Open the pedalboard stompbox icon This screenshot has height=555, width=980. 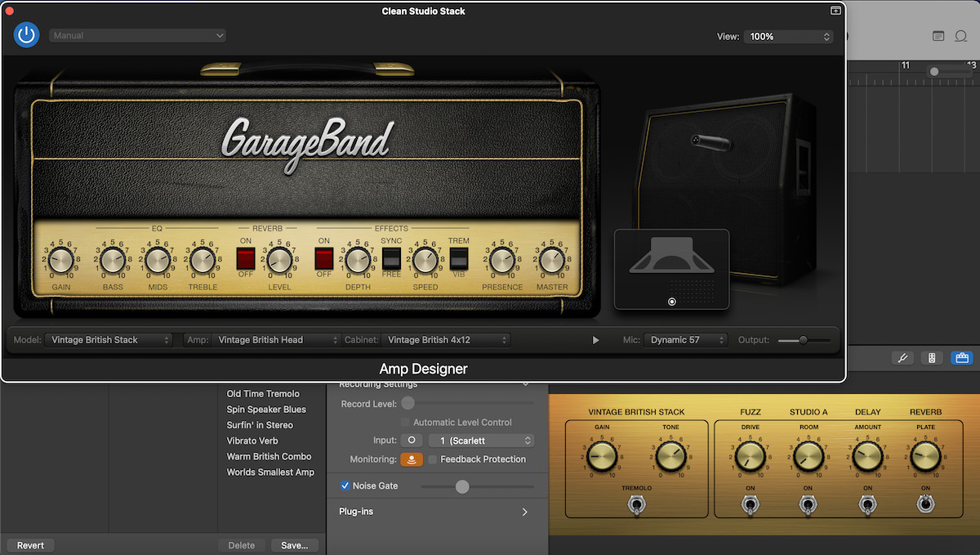tap(931, 358)
